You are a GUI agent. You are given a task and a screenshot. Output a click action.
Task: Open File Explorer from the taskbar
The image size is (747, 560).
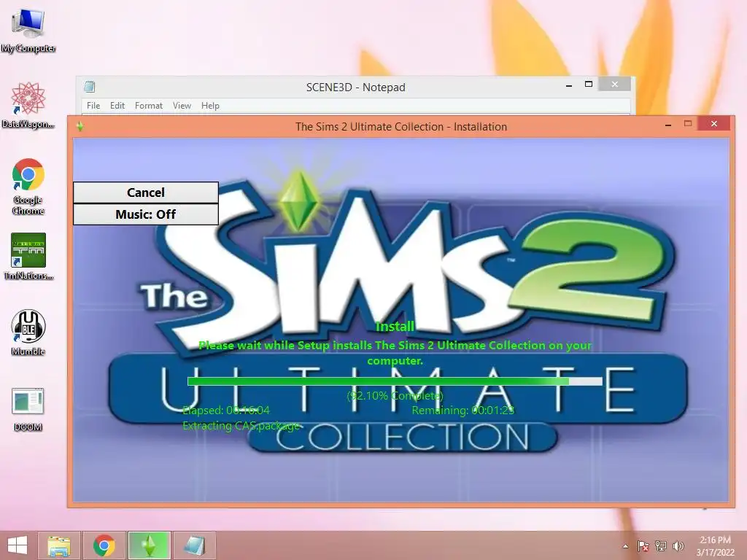click(59, 545)
